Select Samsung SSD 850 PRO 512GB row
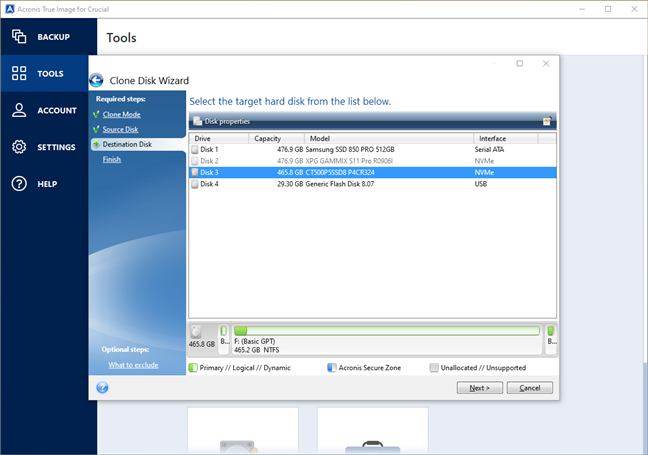 coord(372,149)
